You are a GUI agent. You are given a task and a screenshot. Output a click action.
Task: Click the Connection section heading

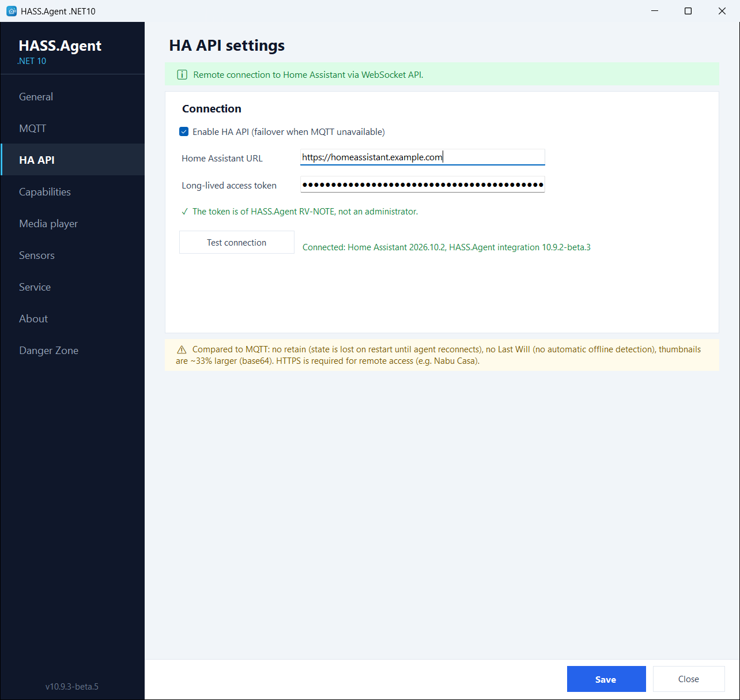coord(212,109)
